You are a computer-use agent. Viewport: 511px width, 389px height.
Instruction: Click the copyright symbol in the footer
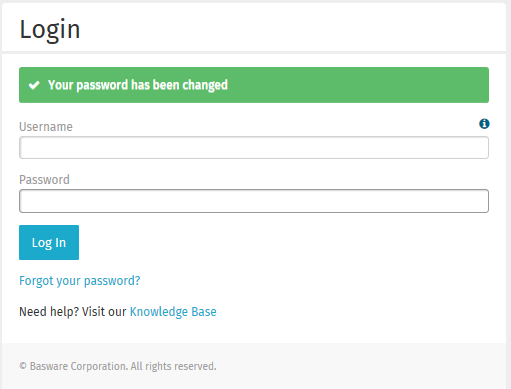[x=23, y=366]
